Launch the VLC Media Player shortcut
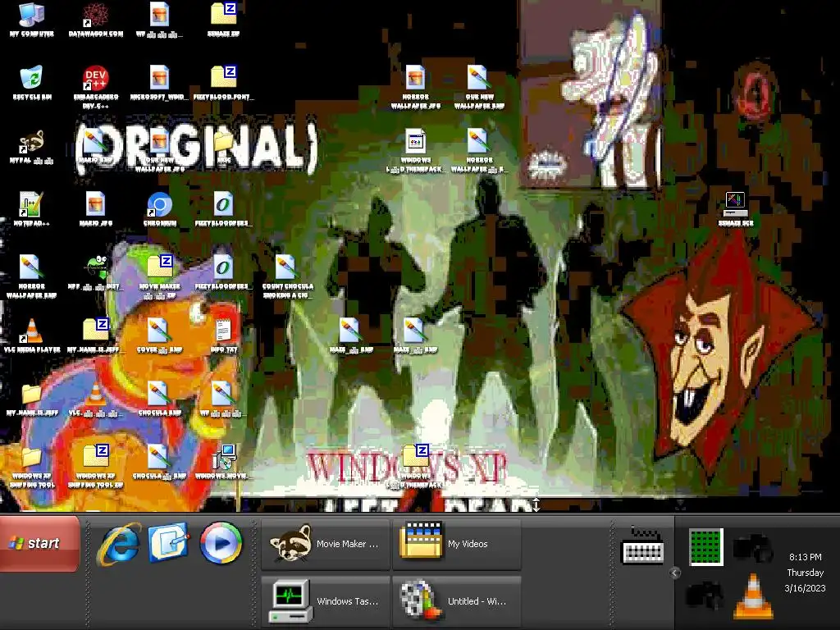The image size is (840, 630). tap(32, 336)
